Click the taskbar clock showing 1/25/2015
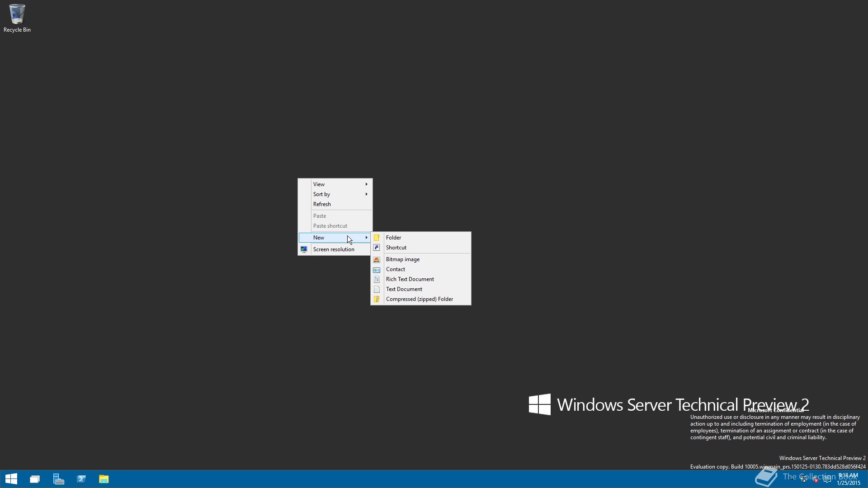 (x=849, y=479)
